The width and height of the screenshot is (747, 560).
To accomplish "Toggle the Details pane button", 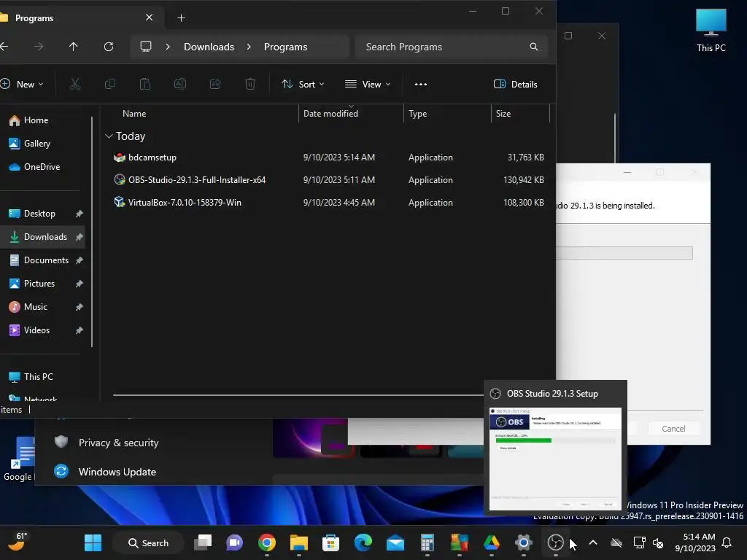I will point(516,85).
